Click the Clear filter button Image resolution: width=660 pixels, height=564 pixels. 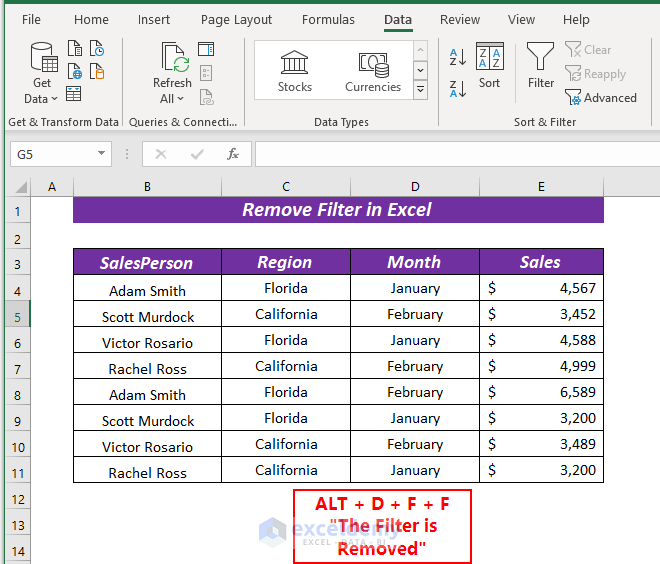point(588,50)
